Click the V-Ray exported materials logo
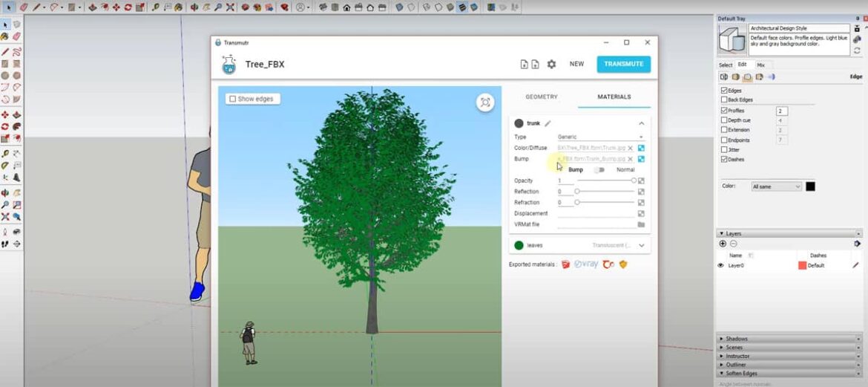This screenshot has height=387, width=868. click(586, 264)
